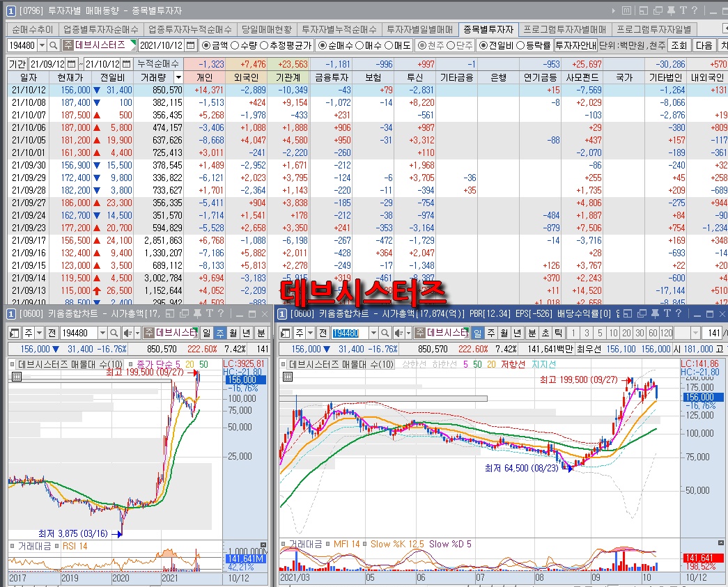The image size is (728, 587).
Task: Open the stock code dropdown in the left chart toolbar
Action: click(102, 333)
